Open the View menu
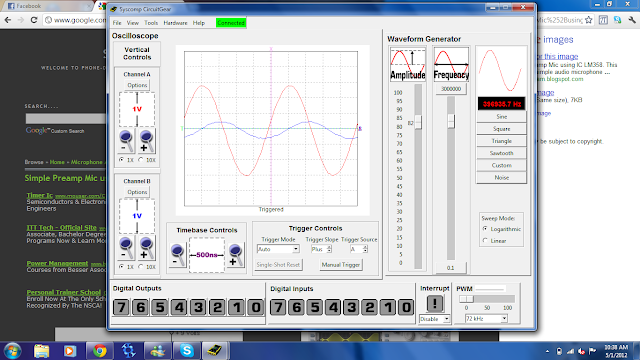 point(133,23)
